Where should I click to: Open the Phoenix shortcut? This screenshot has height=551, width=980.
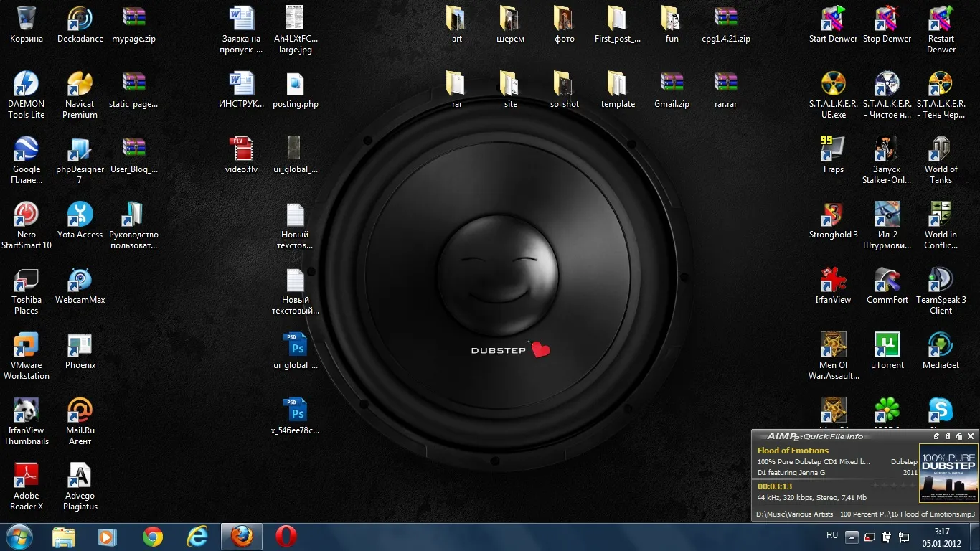point(80,351)
